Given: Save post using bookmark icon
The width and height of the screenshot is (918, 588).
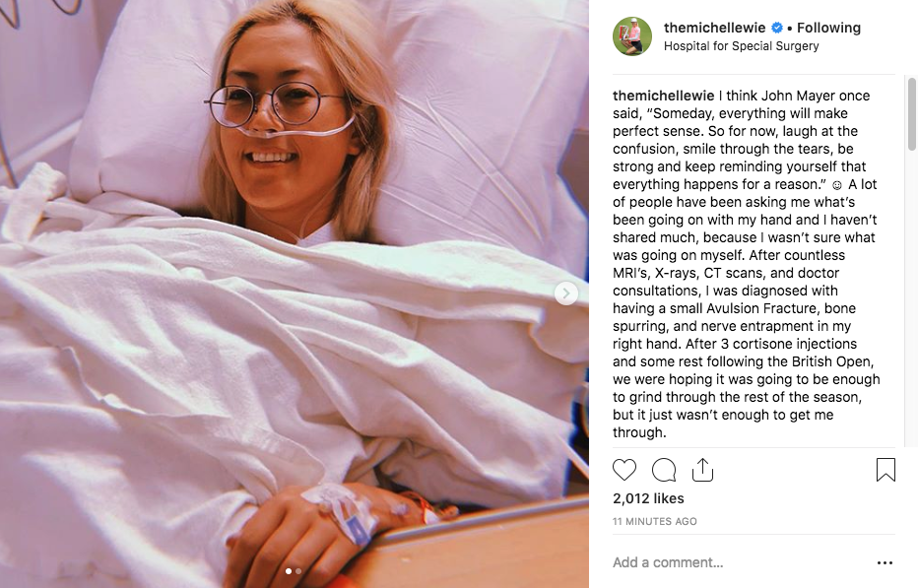Looking at the screenshot, I should point(885,470).
